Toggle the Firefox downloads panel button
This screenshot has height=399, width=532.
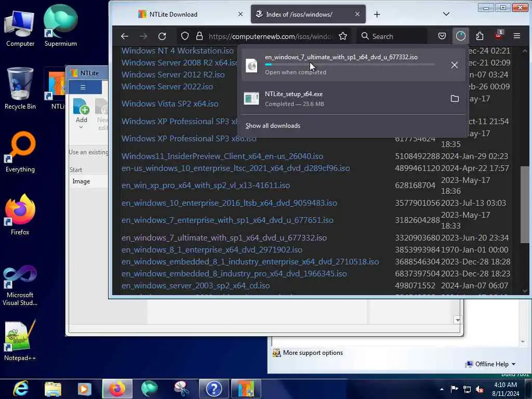pos(460,36)
